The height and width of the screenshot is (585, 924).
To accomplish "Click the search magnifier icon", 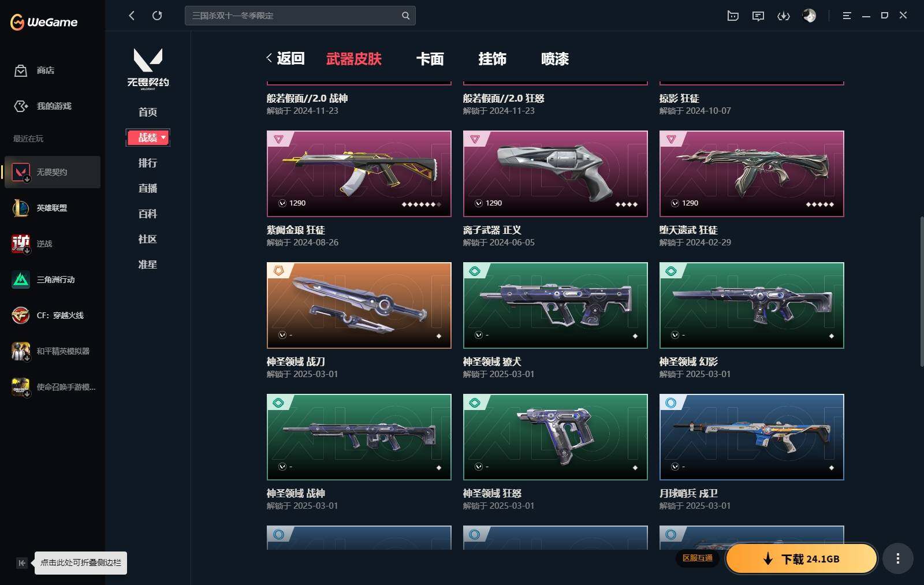I will 405,16.
